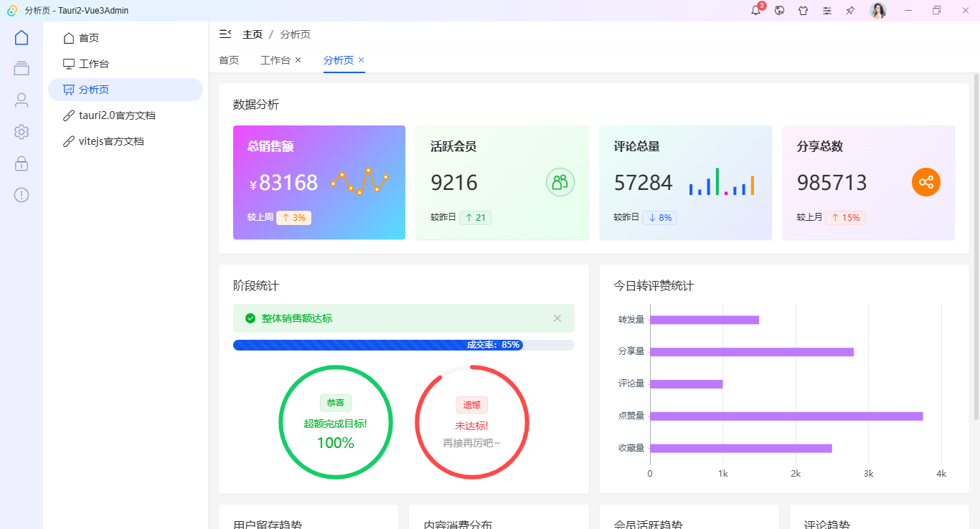Close the 工作台 tab

point(298,60)
